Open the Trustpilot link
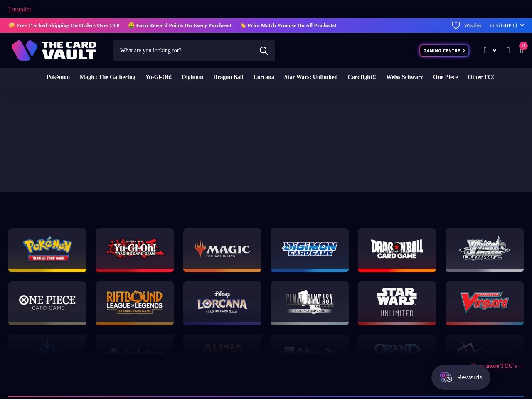The width and height of the screenshot is (532, 399). point(20,9)
